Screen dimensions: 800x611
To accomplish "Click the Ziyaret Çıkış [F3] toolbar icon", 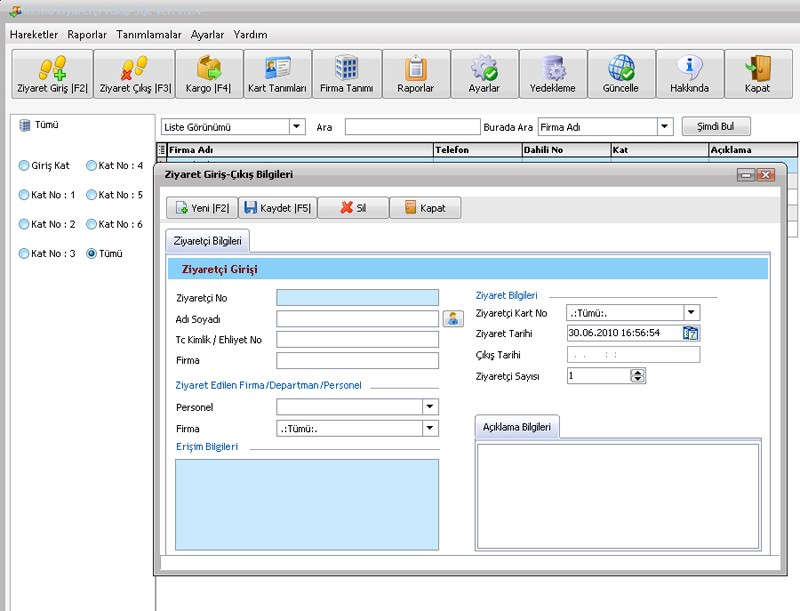I will pyautogui.click(x=135, y=74).
